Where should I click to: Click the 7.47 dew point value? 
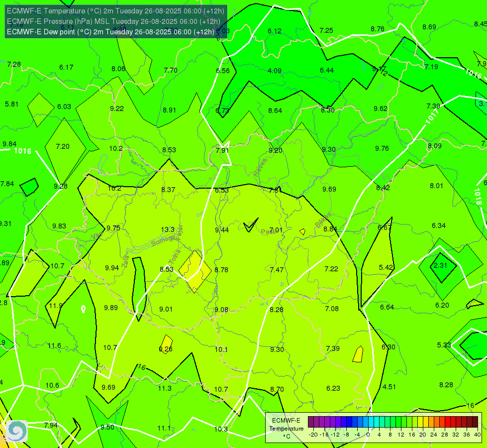(277, 270)
